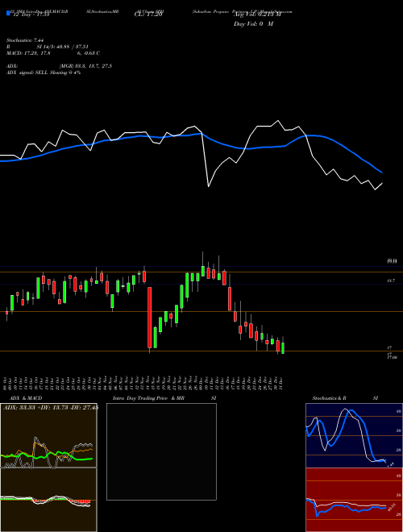The height and width of the screenshot is (532, 403).
Task: Click the 17.09 price axis label
Action: (393, 357)
